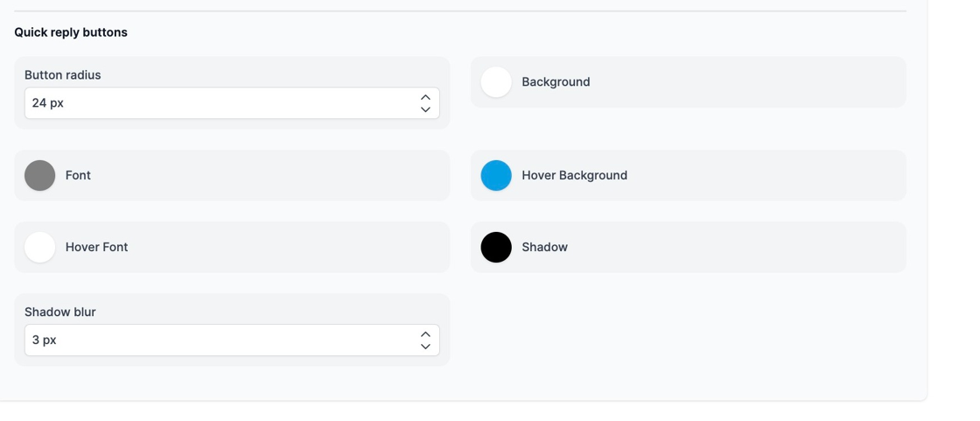The image size is (980, 421).
Task: Open the gray Font color swatch
Action: [40, 176]
